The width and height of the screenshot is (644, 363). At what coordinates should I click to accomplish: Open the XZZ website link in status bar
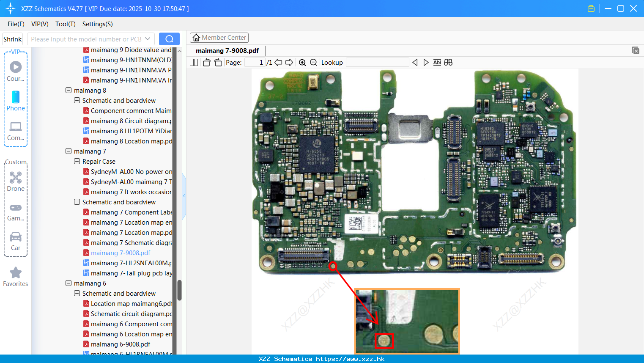[350, 359]
